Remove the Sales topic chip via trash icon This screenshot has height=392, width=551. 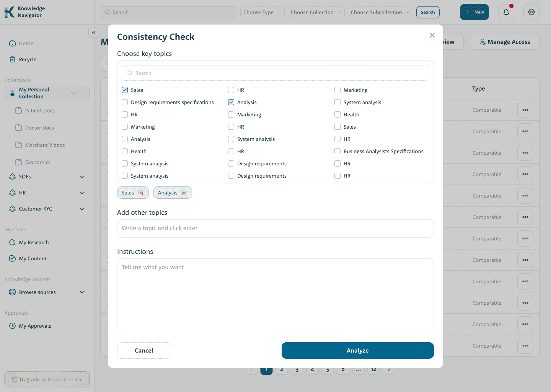pos(141,193)
